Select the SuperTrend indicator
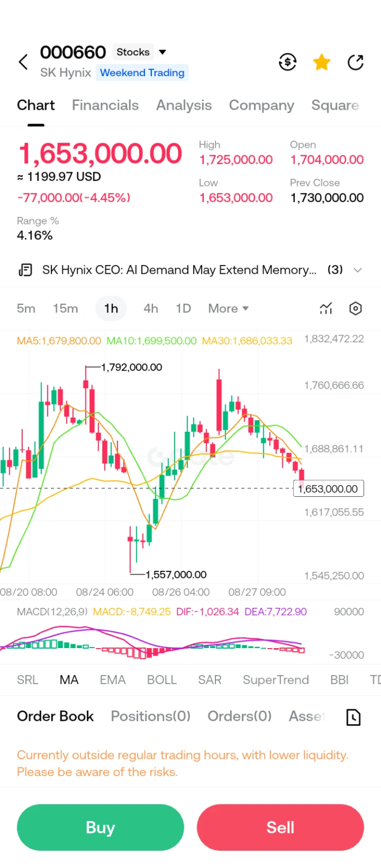Screen dimensions: 381x868 [276, 680]
